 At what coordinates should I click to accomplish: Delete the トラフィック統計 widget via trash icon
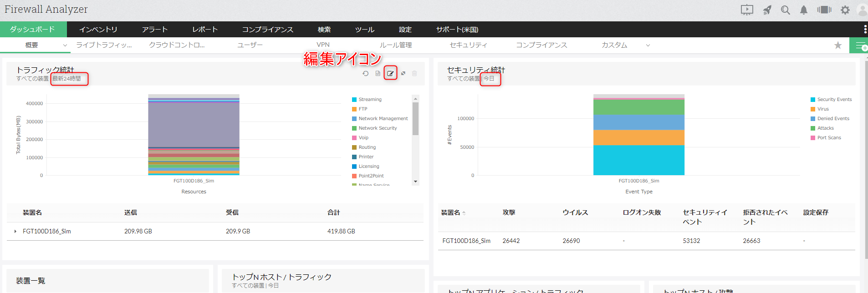coord(414,73)
